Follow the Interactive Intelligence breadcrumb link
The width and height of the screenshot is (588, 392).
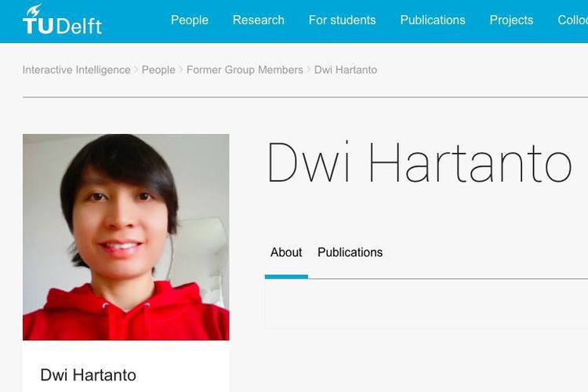click(x=77, y=70)
